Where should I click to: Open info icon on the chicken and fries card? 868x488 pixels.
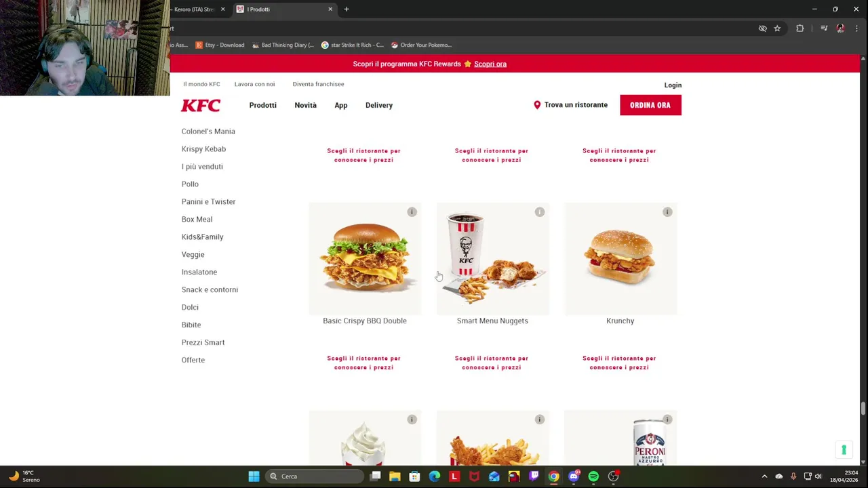(540, 420)
